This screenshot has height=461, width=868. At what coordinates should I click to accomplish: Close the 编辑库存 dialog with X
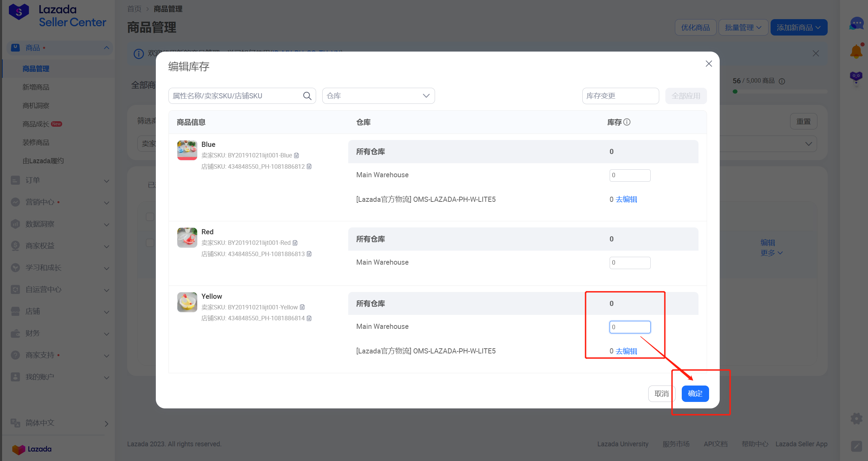point(709,64)
